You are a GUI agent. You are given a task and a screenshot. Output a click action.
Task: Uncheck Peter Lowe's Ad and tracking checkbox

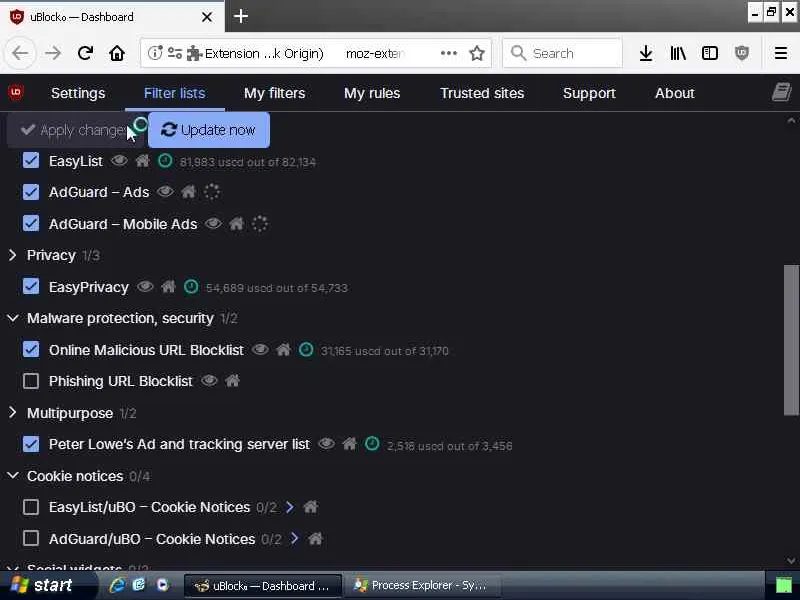pyautogui.click(x=31, y=444)
